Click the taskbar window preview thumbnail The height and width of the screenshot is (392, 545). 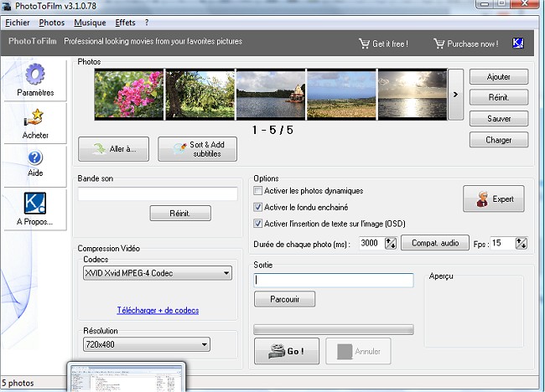(126, 377)
